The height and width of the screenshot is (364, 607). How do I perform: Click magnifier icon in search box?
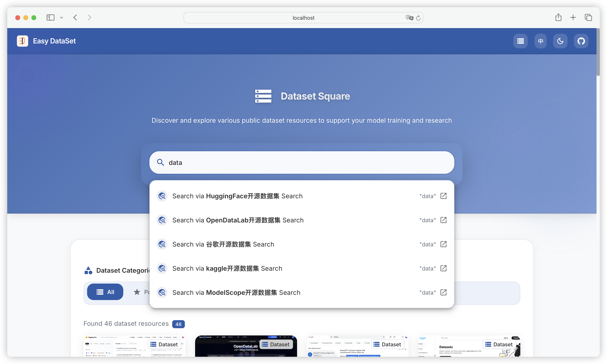tap(160, 162)
